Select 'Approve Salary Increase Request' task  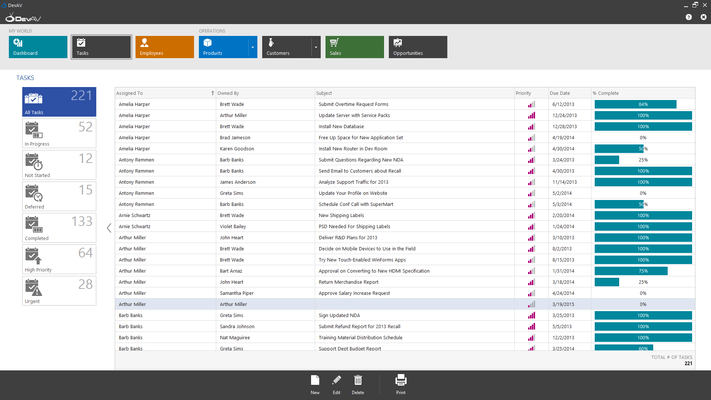point(405,293)
